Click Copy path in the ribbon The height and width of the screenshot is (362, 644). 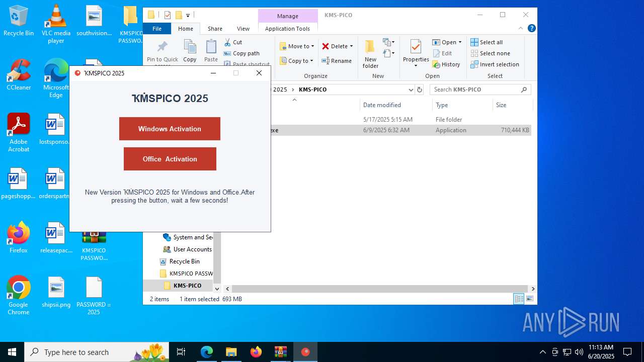click(x=242, y=53)
